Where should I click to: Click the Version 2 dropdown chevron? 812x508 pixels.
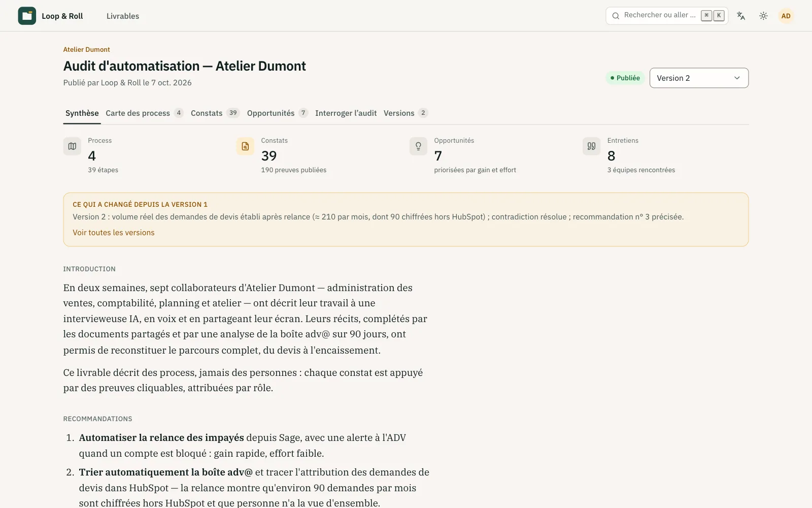point(737,78)
